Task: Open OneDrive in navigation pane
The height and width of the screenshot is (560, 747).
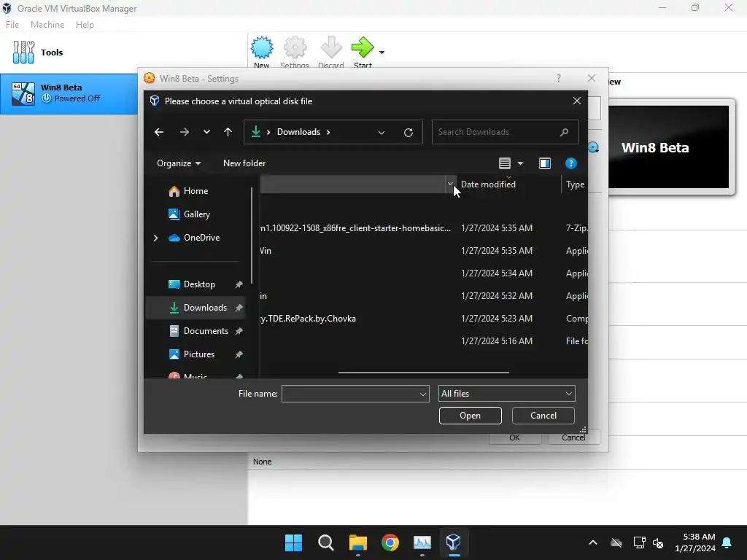Action: tap(194, 238)
